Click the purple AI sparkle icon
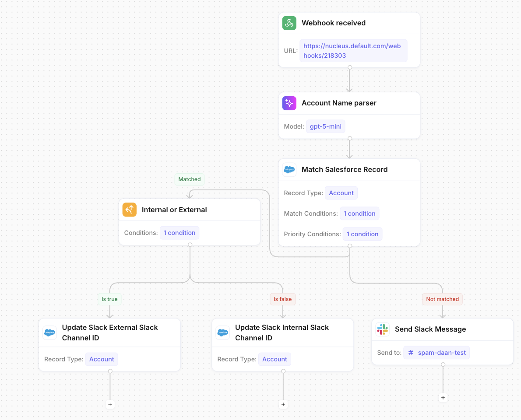The height and width of the screenshot is (420, 521). tap(289, 103)
